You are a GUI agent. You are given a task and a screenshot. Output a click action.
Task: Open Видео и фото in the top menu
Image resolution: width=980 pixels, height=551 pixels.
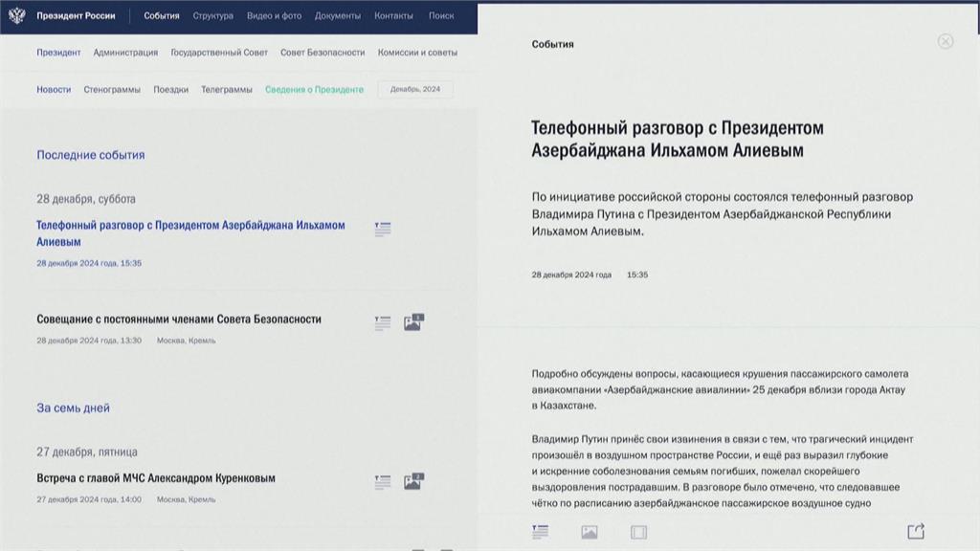(x=274, y=16)
